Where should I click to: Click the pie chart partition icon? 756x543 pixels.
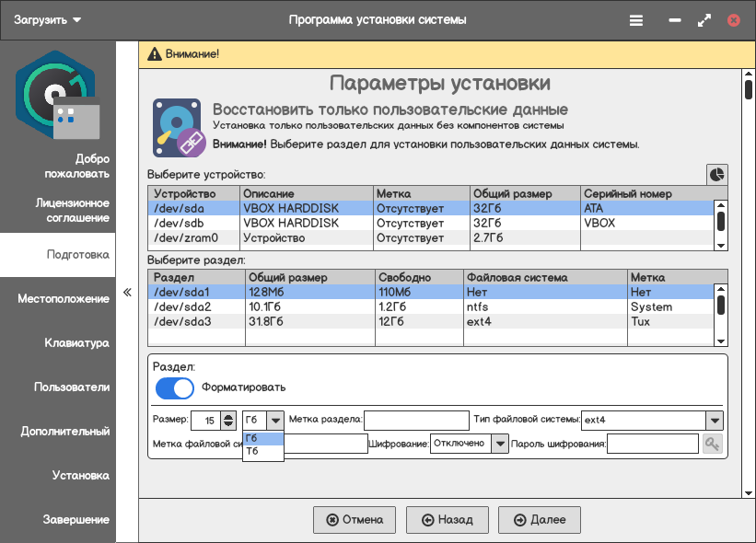(716, 174)
